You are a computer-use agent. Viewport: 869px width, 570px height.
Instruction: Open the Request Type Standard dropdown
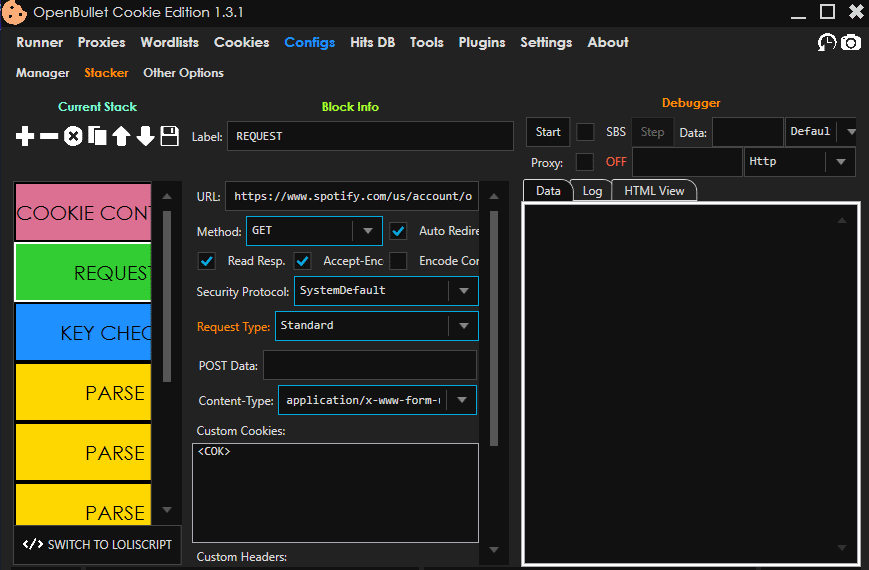pyautogui.click(x=377, y=326)
